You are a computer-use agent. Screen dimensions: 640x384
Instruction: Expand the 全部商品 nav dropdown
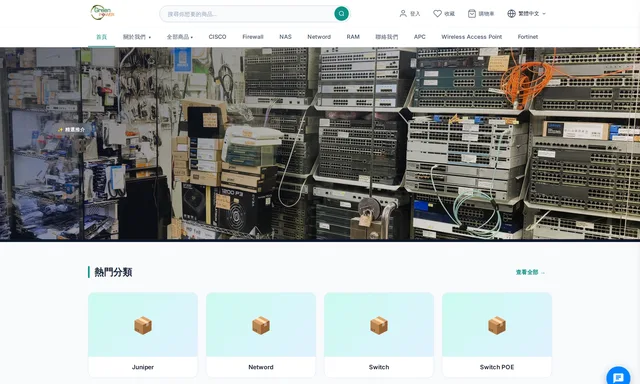pyautogui.click(x=180, y=37)
